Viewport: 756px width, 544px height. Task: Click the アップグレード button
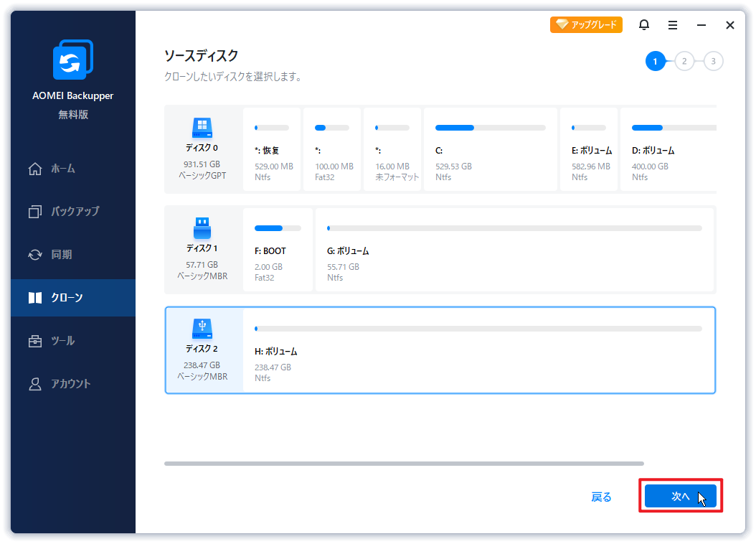tap(586, 24)
